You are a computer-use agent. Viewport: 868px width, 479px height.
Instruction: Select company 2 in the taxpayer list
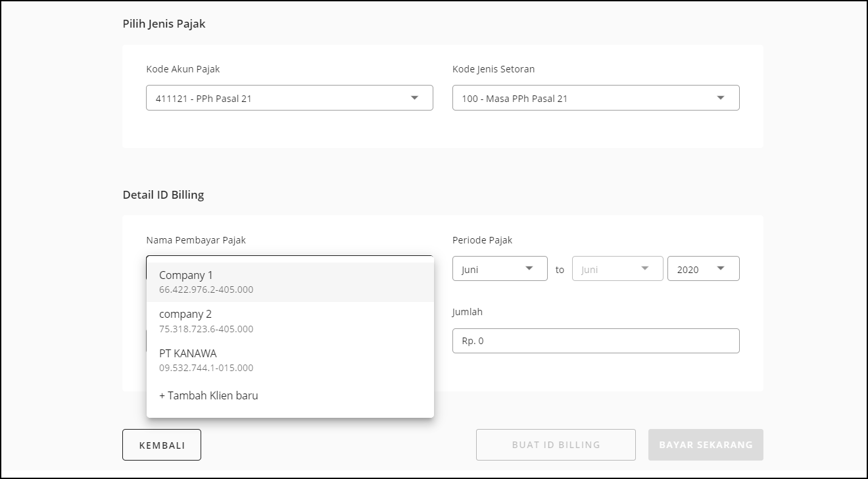[289, 321]
